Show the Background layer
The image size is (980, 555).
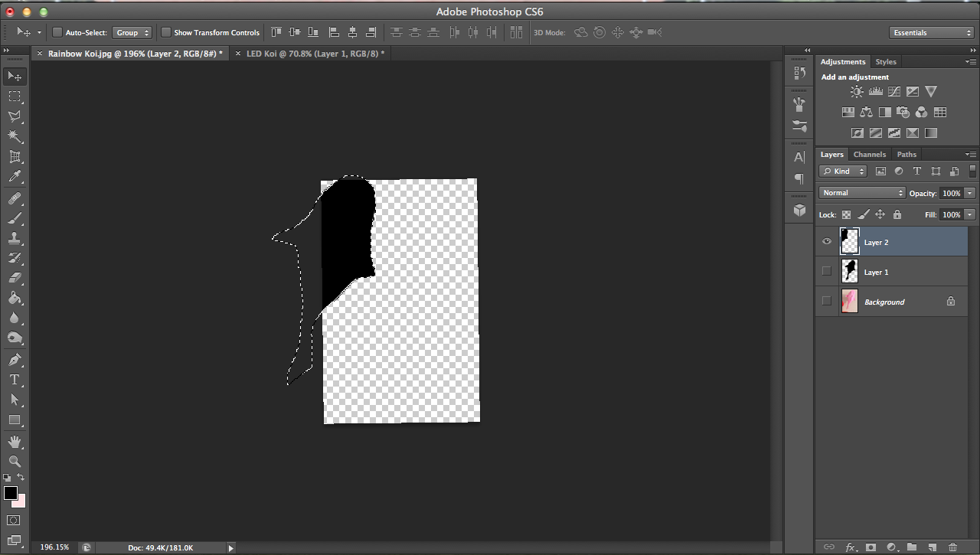click(x=827, y=301)
